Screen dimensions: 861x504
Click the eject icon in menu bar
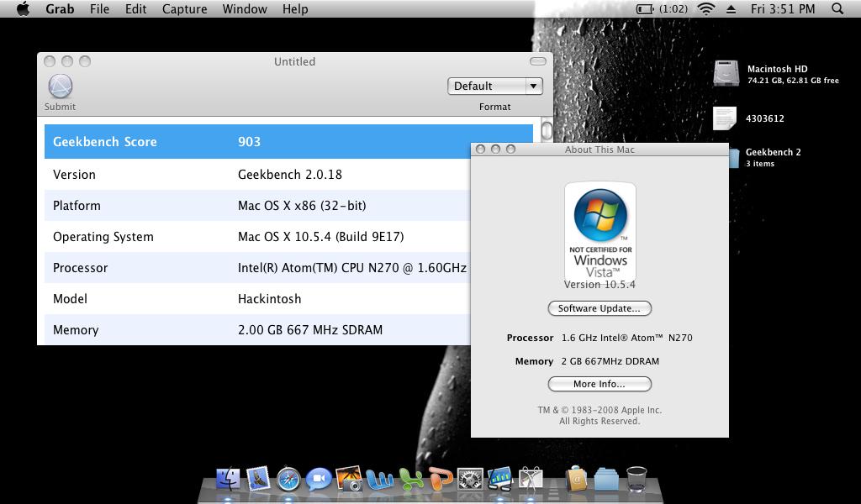(731, 8)
